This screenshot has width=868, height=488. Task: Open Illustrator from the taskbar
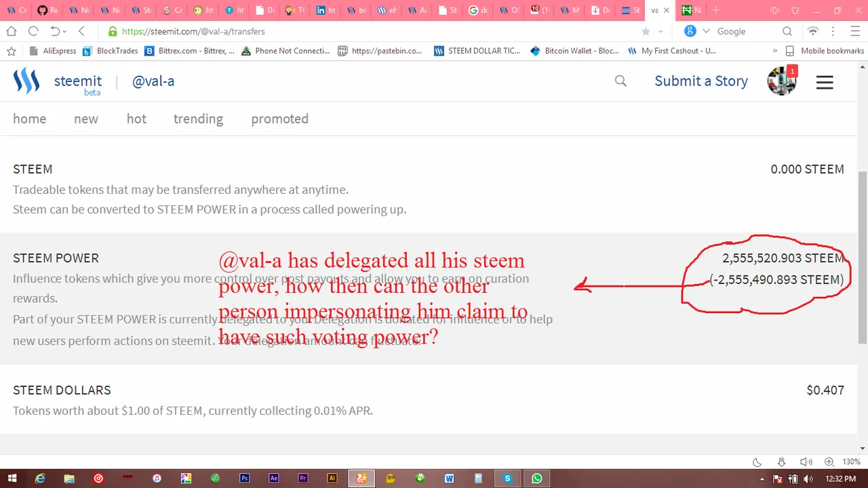[332, 479]
